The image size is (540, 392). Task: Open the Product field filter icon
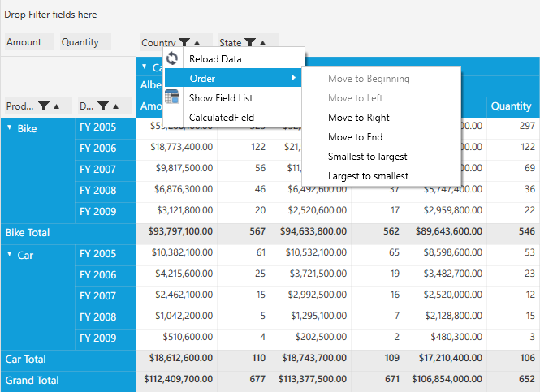(x=44, y=106)
